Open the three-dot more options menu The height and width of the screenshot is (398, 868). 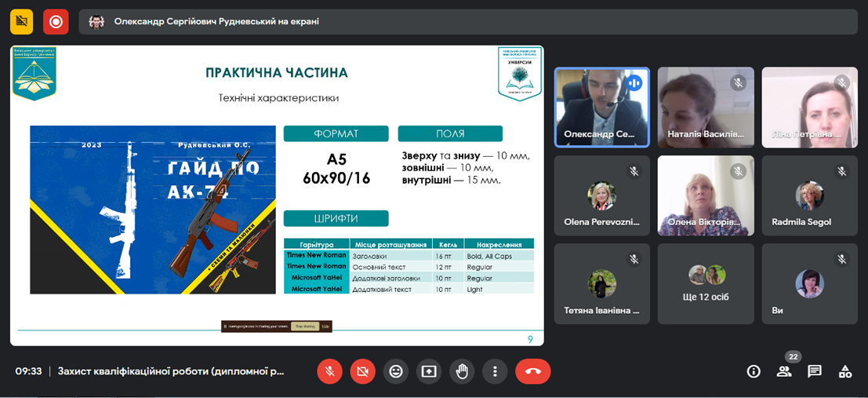(495, 371)
